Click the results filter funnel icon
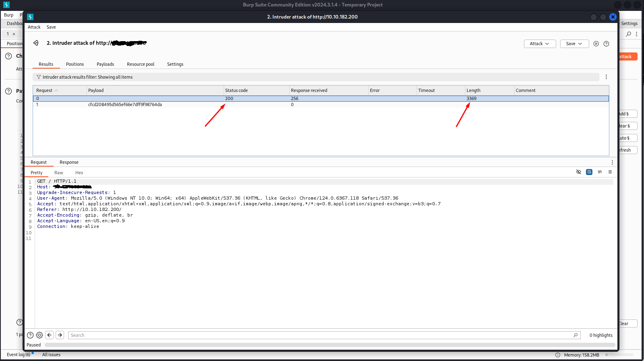 point(39,77)
